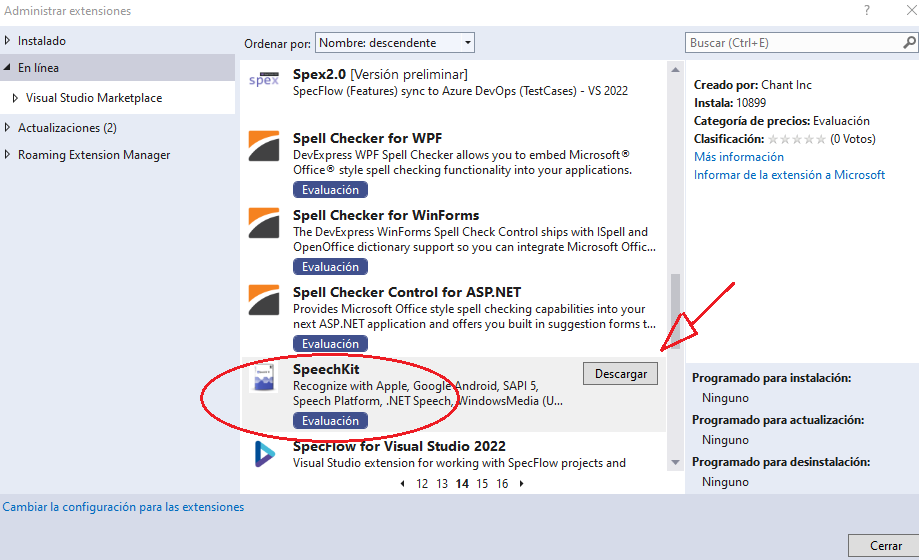Viewport: 919px width, 560px height.
Task: Click the list scroll down arrow
Action: click(x=675, y=463)
